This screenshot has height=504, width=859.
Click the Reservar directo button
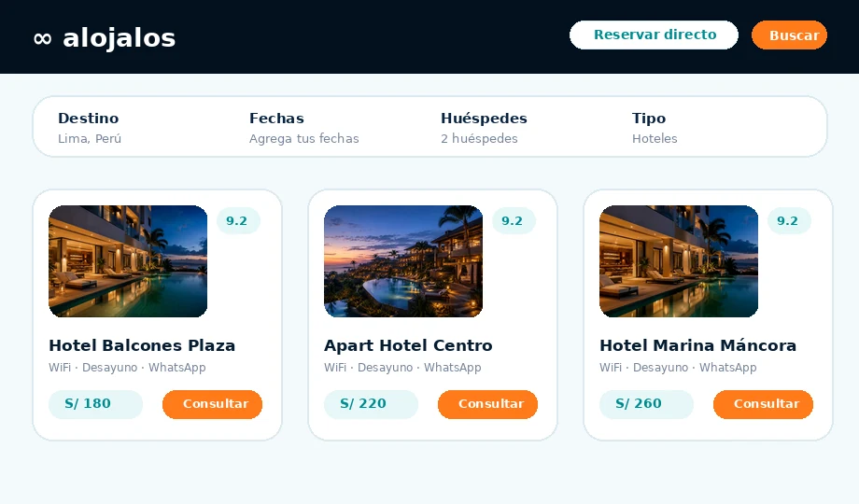click(x=654, y=35)
